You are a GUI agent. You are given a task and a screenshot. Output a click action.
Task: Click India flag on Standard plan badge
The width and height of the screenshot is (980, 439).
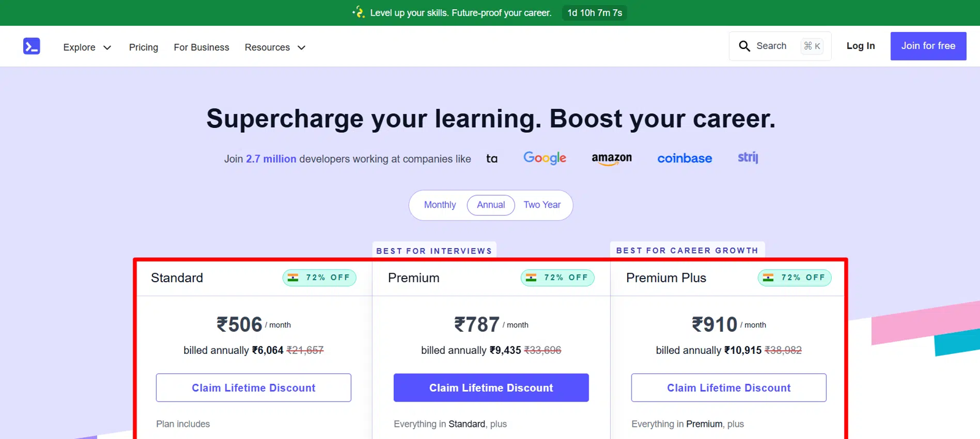(293, 278)
